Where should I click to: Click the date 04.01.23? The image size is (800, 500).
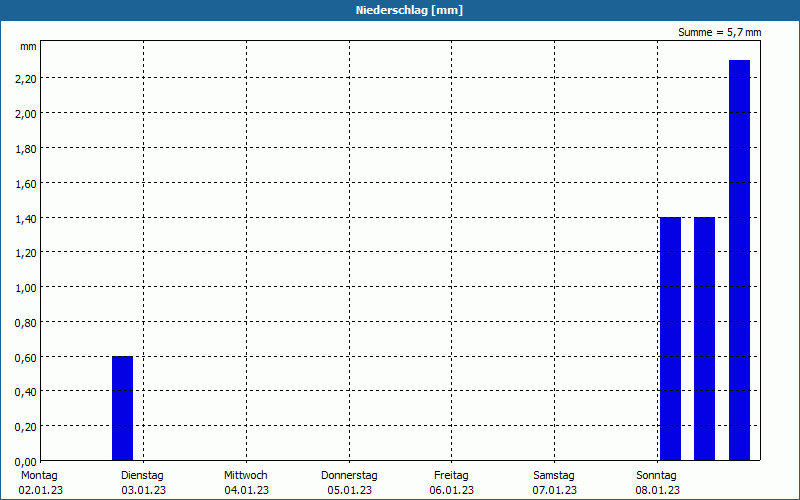pos(247,491)
